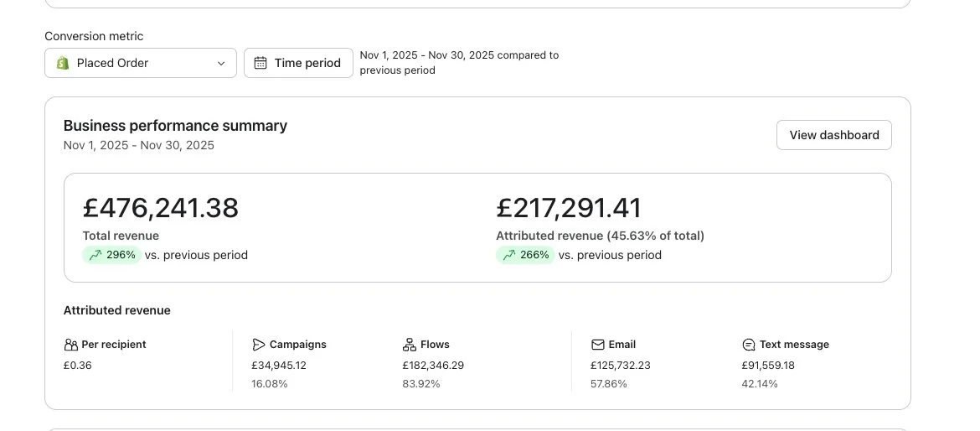The image size is (980, 431).
Task: Click the 42.14% Text message percentage
Action: point(760,384)
